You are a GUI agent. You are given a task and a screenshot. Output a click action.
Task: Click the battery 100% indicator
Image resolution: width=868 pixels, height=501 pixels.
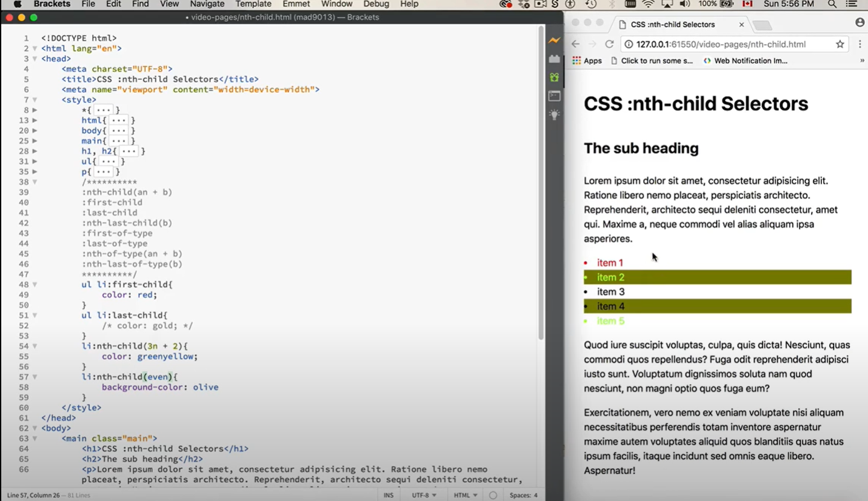tap(716, 4)
